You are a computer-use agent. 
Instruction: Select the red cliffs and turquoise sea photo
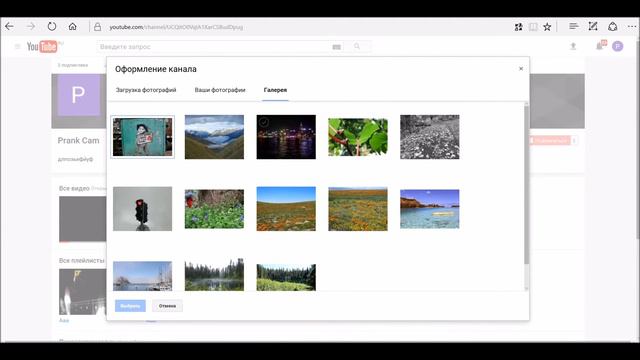tap(430, 209)
